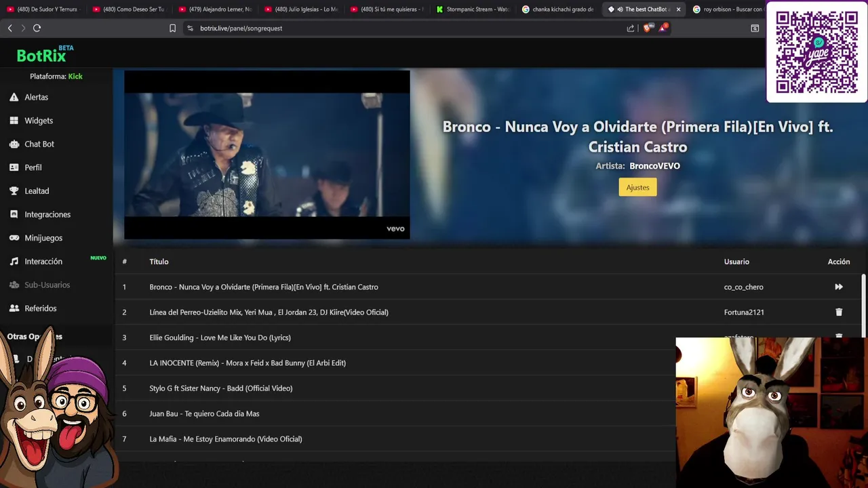Click user Fortuna2121
868x488 pixels.
pos(744,312)
